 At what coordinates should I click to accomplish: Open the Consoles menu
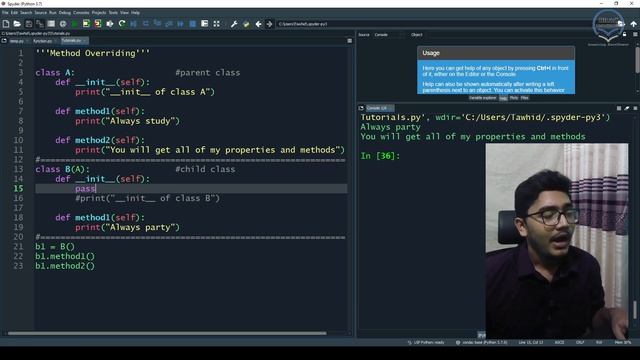pyautogui.click(x=81, y=13)
